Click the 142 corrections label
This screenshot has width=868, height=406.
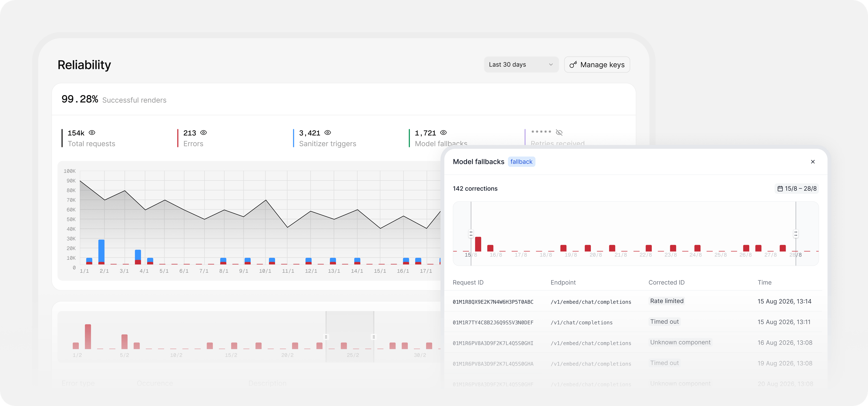(x=475, y=188)
